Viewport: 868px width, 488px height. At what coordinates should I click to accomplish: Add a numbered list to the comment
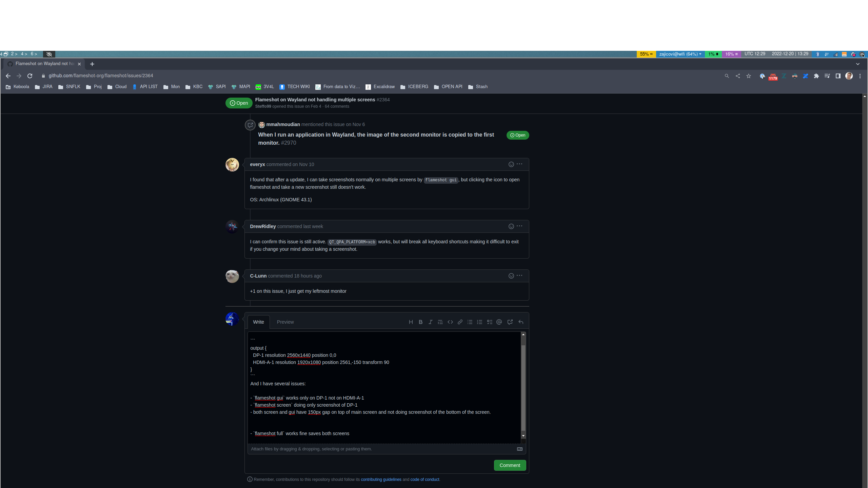479,322
